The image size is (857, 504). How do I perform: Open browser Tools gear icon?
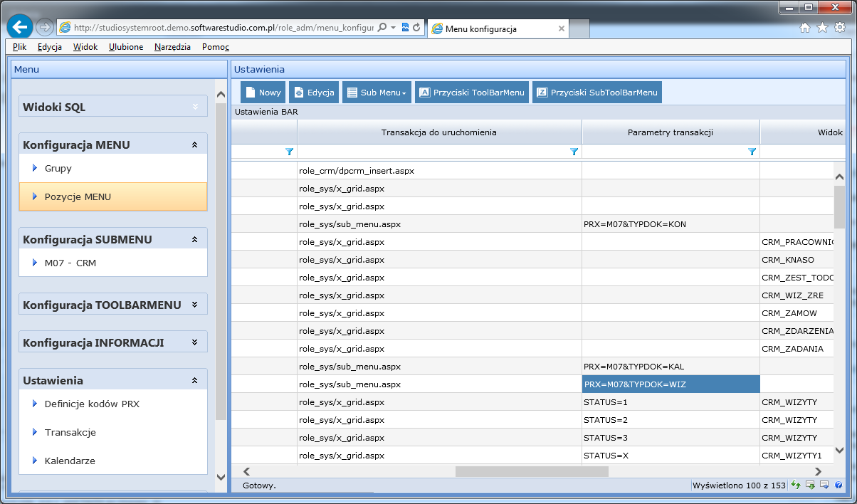tap(838, 28)
